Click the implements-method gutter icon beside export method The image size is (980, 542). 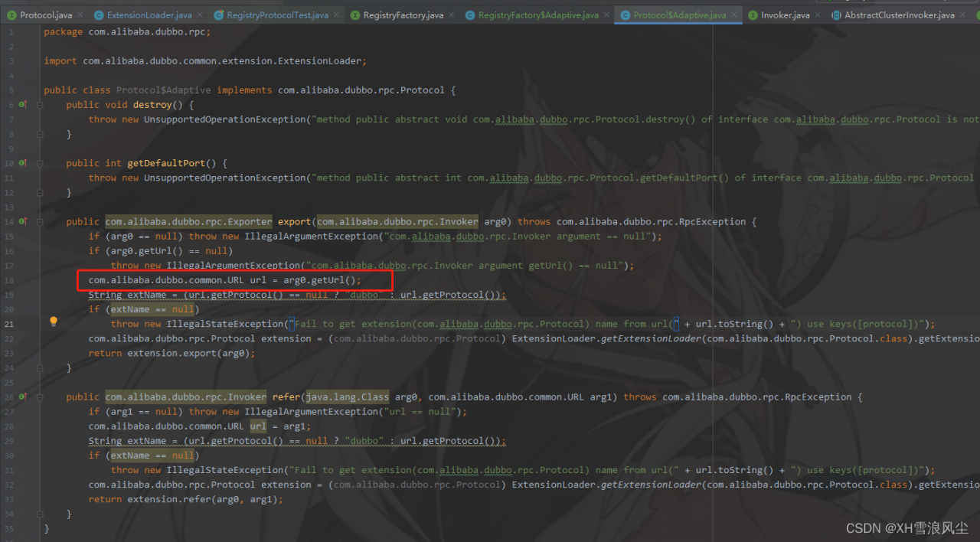click(23, 221)
